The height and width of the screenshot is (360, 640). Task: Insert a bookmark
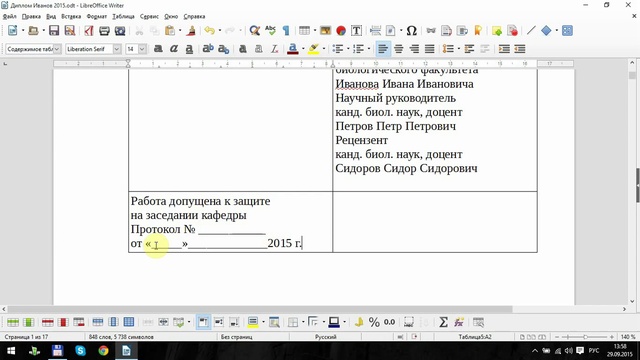(x=478, y=31)
